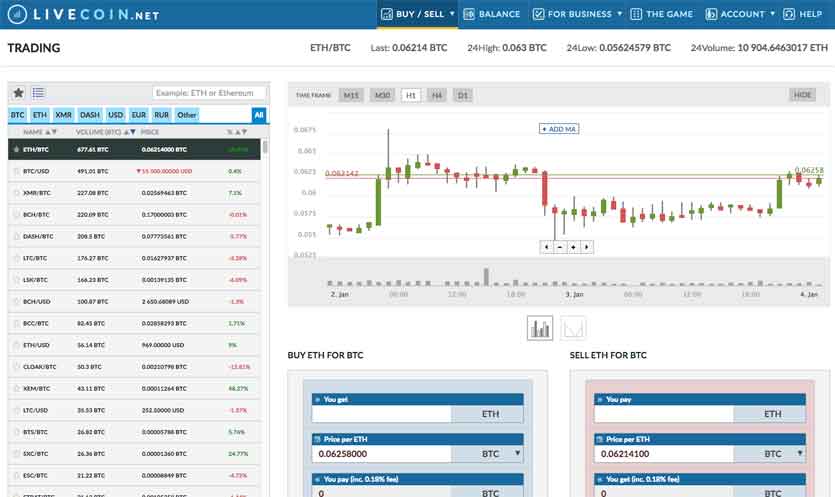Open the Balance menu item
The image size is (835, 497).
492,14
